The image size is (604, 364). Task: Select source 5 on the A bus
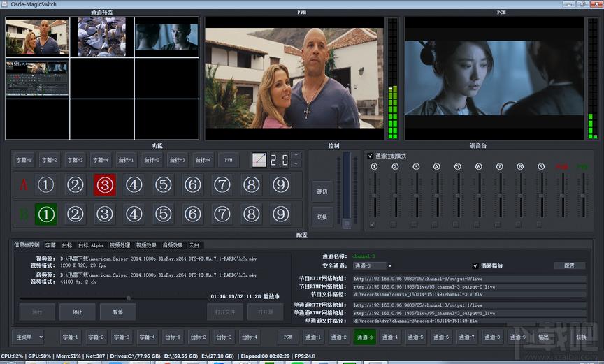click(x=164, y=184)
